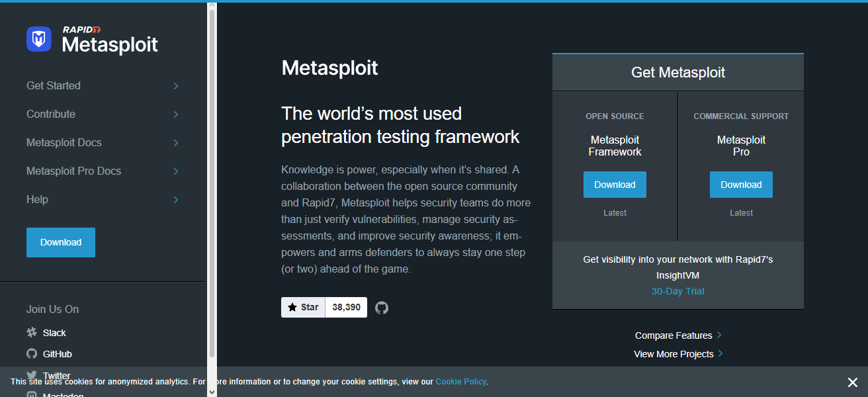Click the penetration testing framework tagline
The height and width of the screenshot is (397, 868).
click(x=400, y=125)
